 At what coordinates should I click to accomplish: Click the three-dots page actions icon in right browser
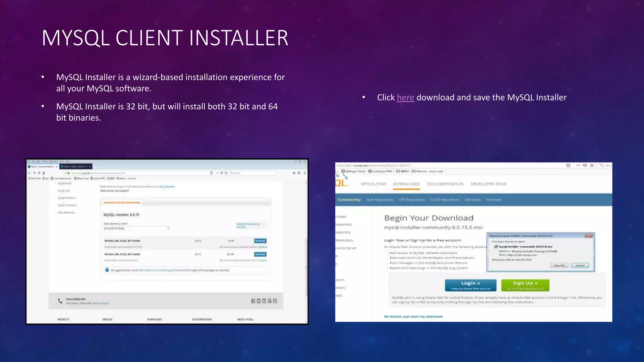[x=578, y=165]
